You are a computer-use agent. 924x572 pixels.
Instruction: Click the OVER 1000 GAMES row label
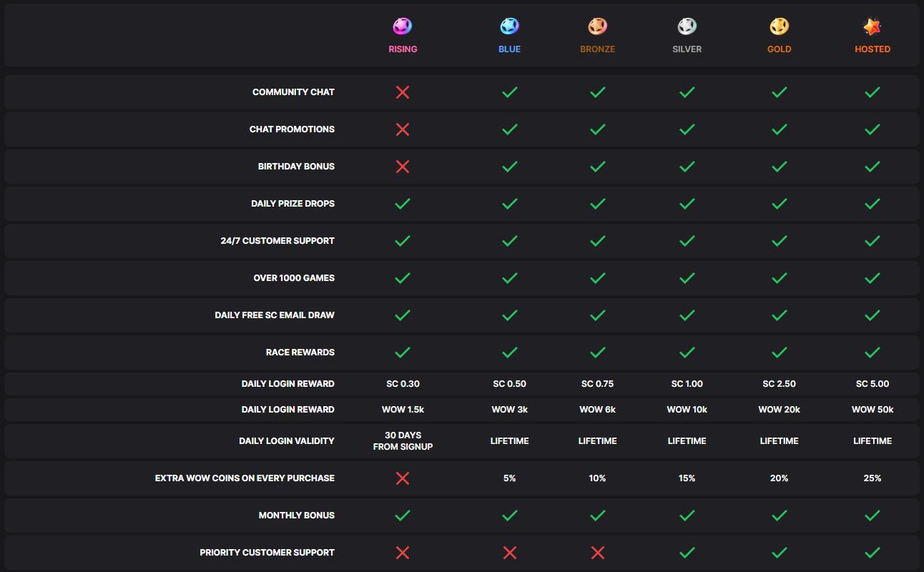click(x=294, y=278)
